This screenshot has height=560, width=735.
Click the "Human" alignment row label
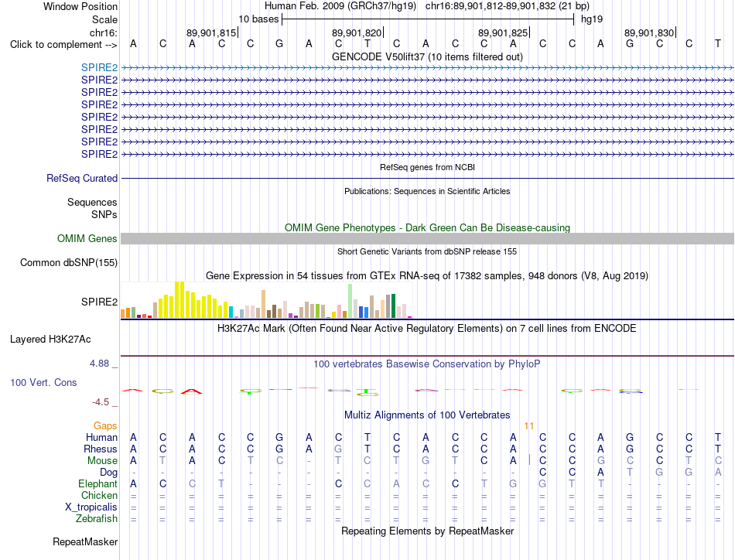101,437
